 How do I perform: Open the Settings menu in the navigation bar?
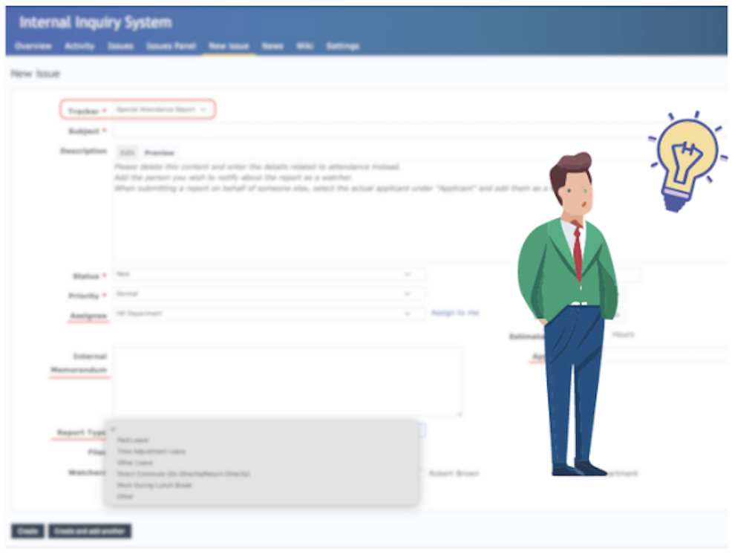click(342, 46)
